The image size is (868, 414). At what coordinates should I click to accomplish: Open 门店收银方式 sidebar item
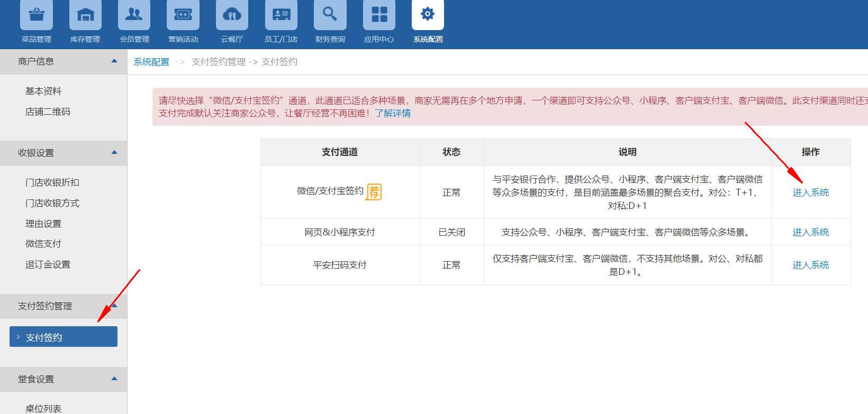click(x=52, y=203)
